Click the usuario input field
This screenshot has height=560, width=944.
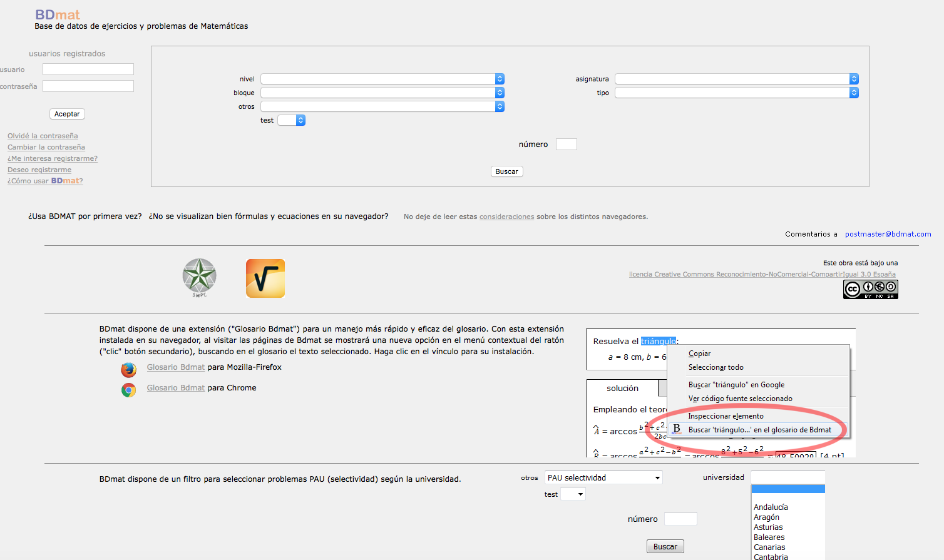(x=88, y=69)
